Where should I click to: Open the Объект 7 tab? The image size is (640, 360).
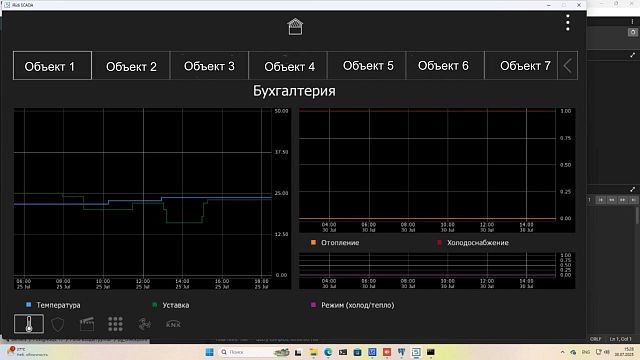[521, 66]
